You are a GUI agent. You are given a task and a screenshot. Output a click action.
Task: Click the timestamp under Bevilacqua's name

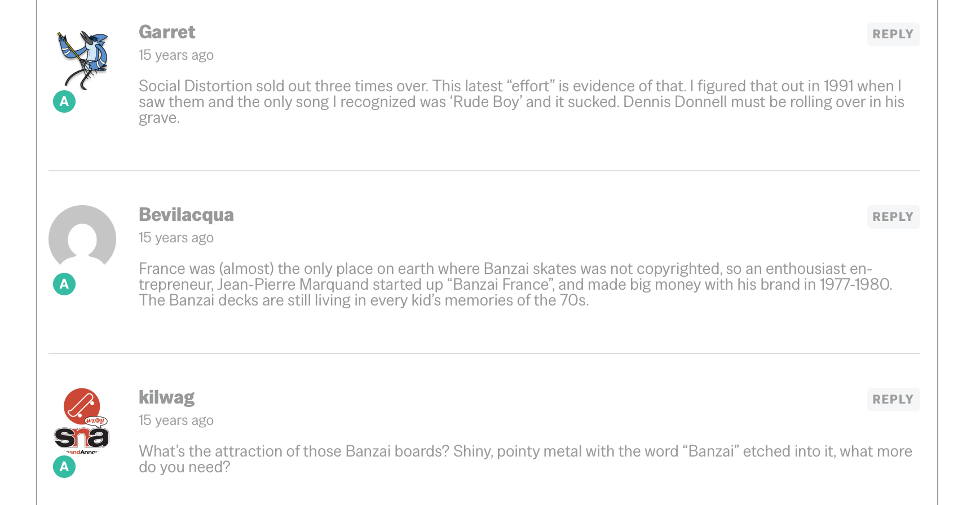click(176, 238)
